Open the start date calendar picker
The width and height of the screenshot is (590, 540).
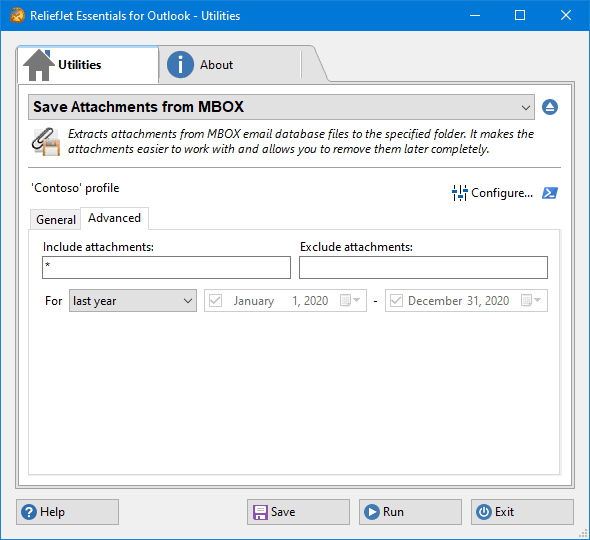[x=350, y=300]
